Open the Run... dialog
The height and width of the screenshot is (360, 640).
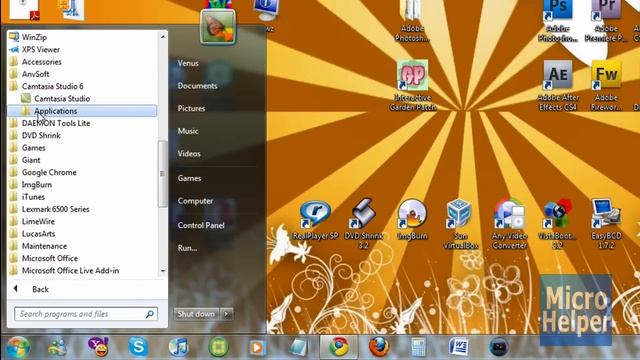tap(187, 248)
